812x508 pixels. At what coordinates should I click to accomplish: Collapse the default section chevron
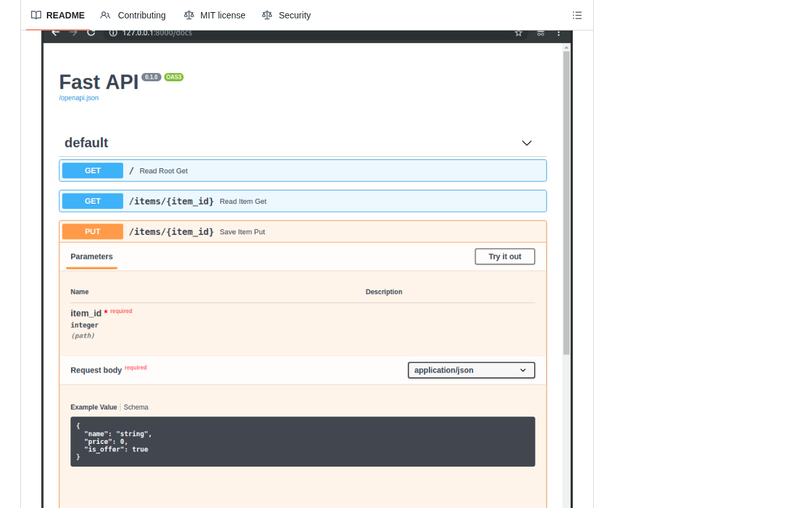(x=527, y=143)
